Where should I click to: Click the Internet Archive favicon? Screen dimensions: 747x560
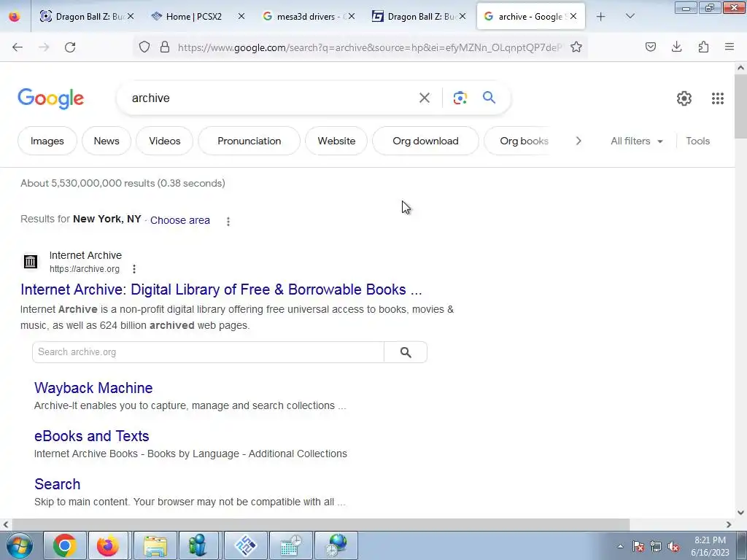point(31,262)
